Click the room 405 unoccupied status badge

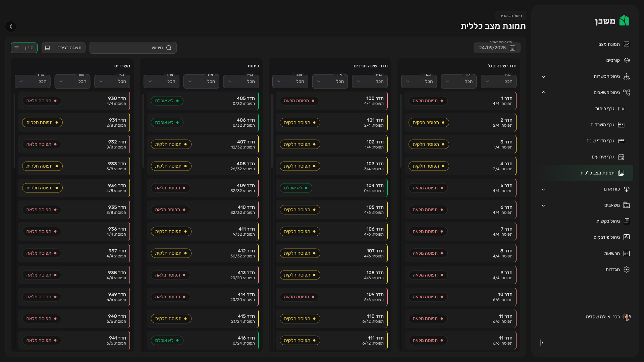point(167,101)
